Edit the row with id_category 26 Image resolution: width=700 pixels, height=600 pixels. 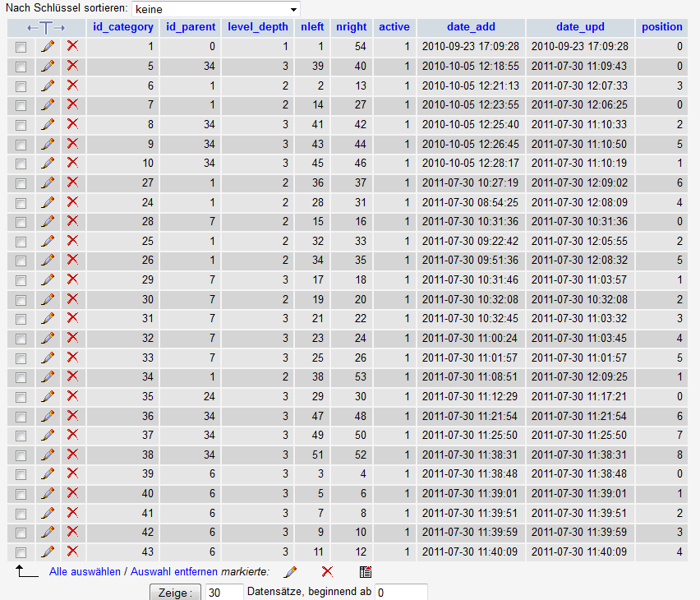(x=48, y=260)
